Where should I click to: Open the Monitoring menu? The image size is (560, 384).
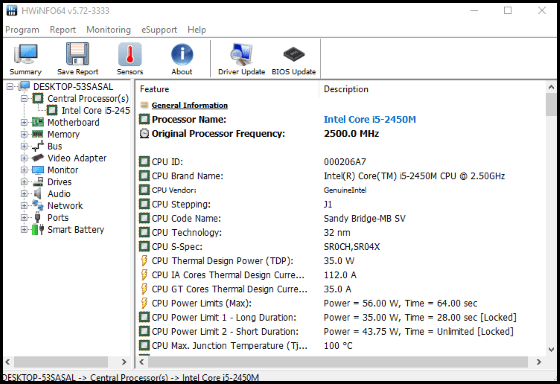[x=109, y=30]
